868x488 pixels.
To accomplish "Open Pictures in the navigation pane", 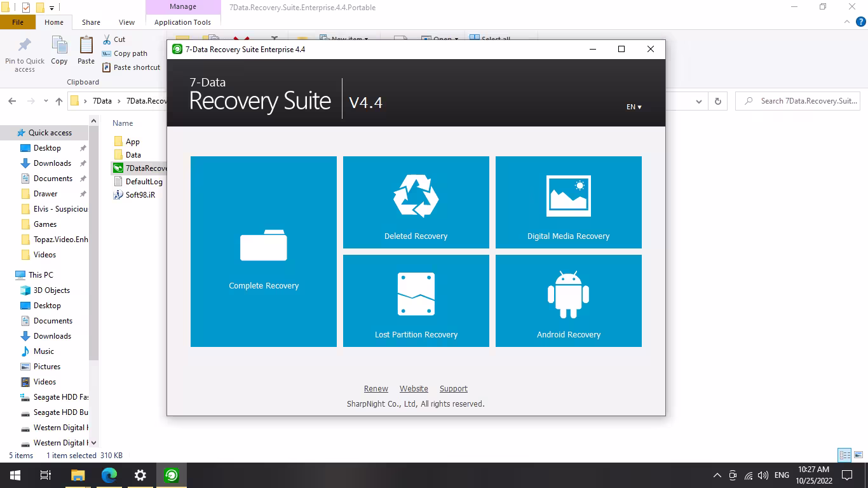I will click(x=47, y=367).
